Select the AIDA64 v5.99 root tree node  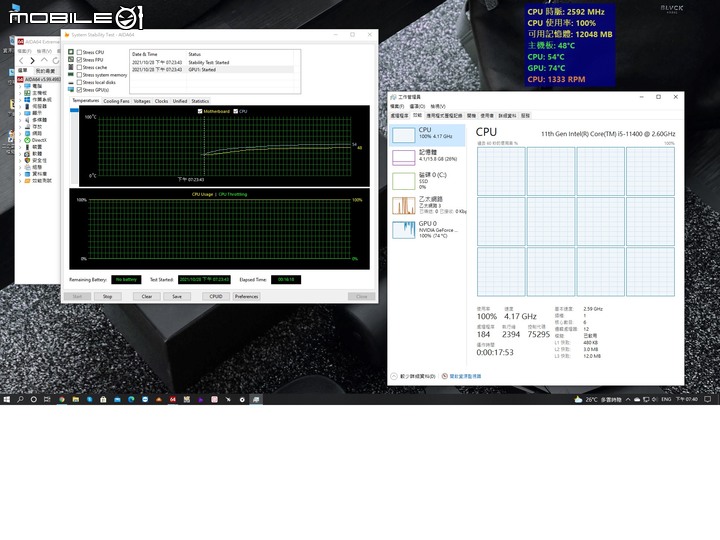tap(39, 79)
